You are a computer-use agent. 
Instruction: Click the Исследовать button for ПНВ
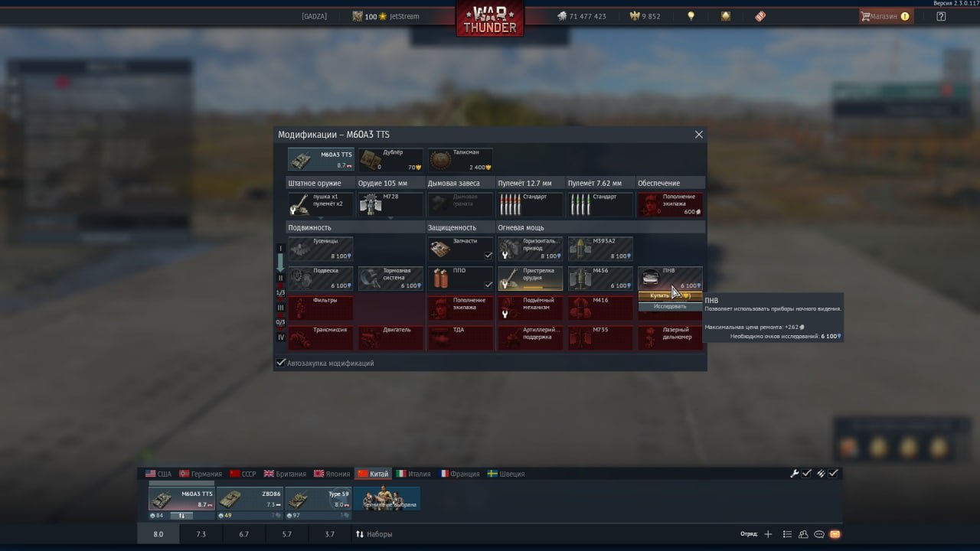(x=670, y=306)
